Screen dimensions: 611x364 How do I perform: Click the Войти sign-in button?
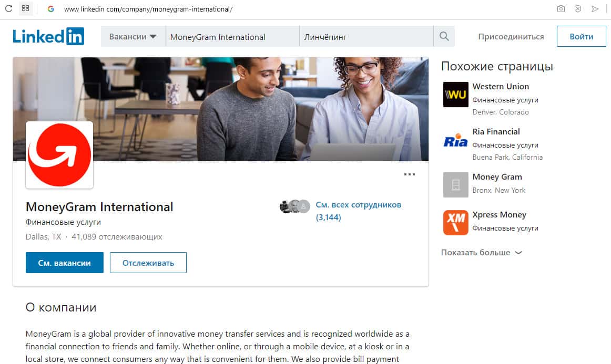click(x=581, y=36)
